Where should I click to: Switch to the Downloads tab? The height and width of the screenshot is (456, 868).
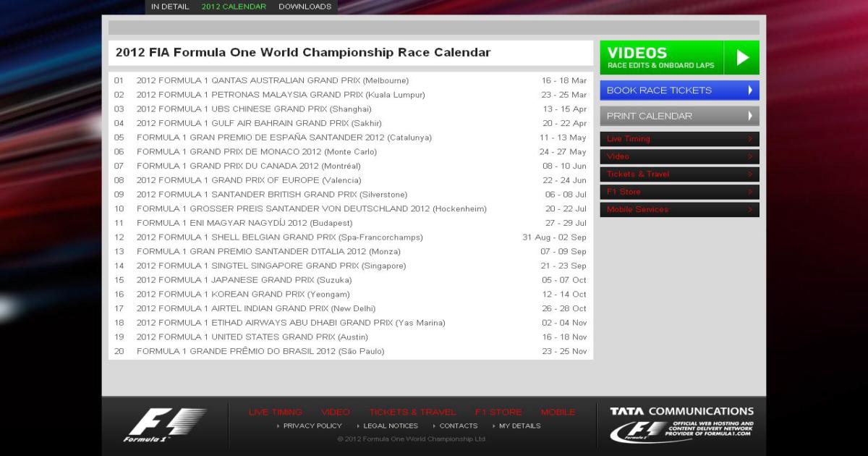[x=305, y=7]
